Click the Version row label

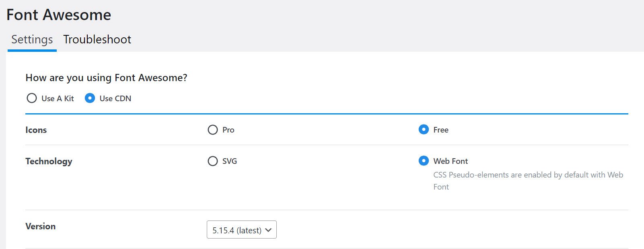[41, 227]
